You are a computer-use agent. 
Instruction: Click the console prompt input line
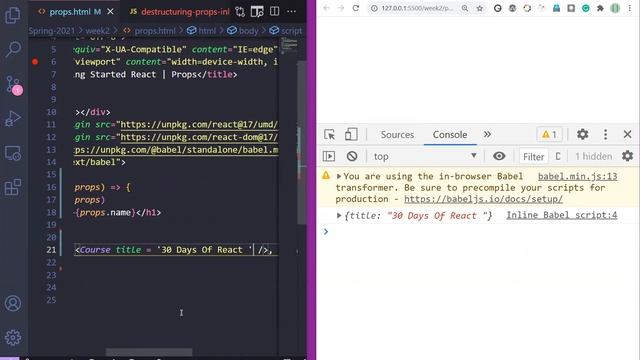478,232
